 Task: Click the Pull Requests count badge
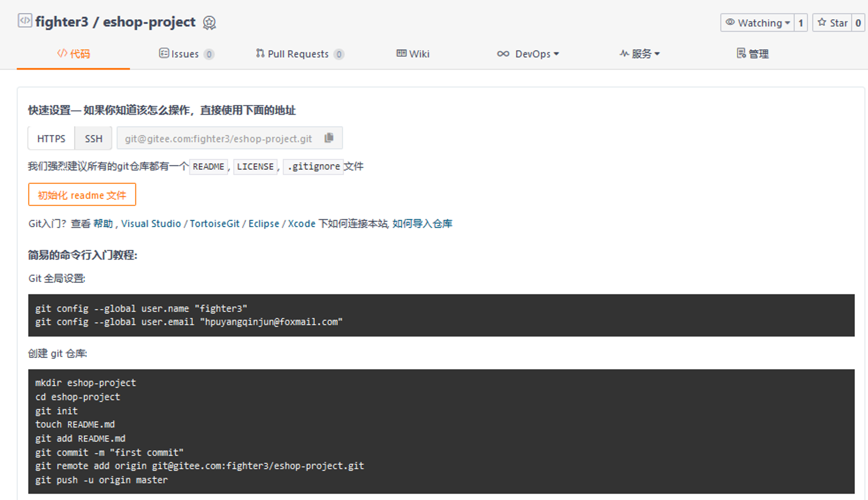click(339, 54)
